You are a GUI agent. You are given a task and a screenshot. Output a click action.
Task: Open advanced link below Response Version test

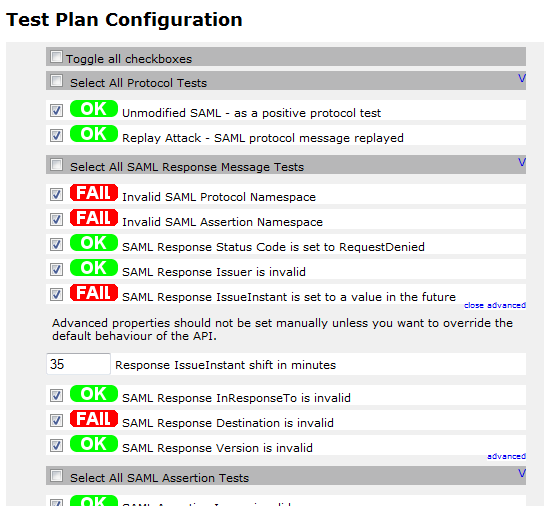[x=506, y=456]
